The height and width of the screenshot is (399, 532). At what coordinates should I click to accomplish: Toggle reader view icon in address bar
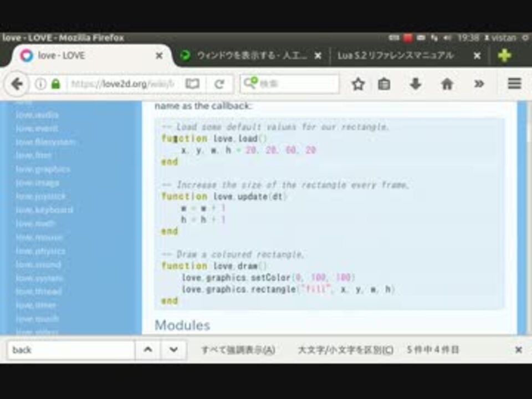(x=192, y=84)
